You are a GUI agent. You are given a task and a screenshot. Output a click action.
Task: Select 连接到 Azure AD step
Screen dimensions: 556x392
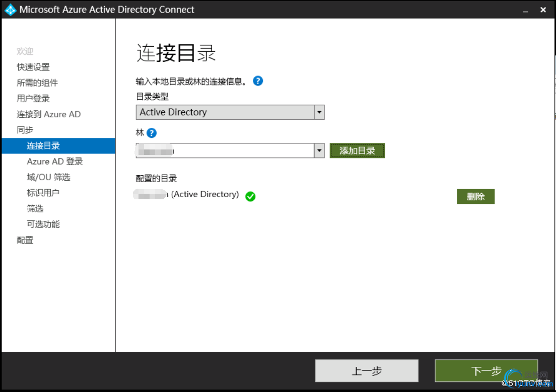(x=48, y=114)
